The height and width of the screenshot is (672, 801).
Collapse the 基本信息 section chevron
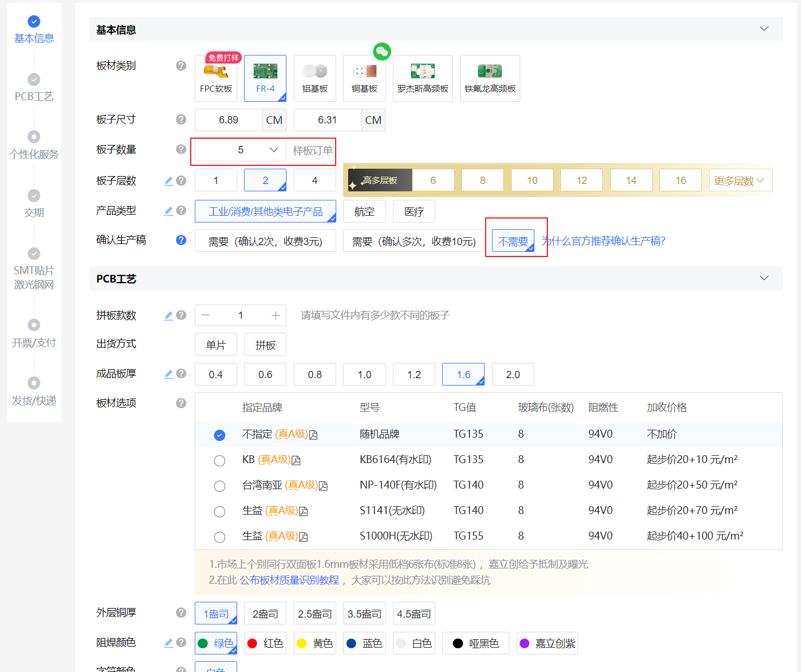764,29
